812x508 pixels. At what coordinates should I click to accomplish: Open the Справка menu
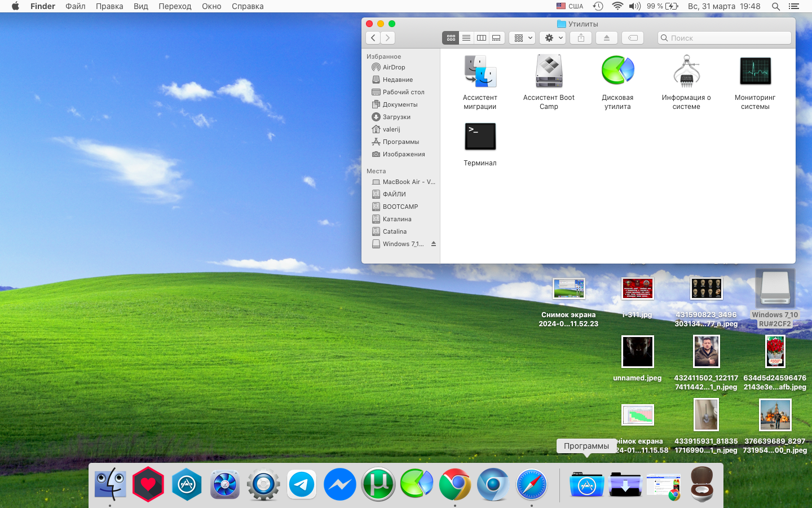click(x=248, y=6)
